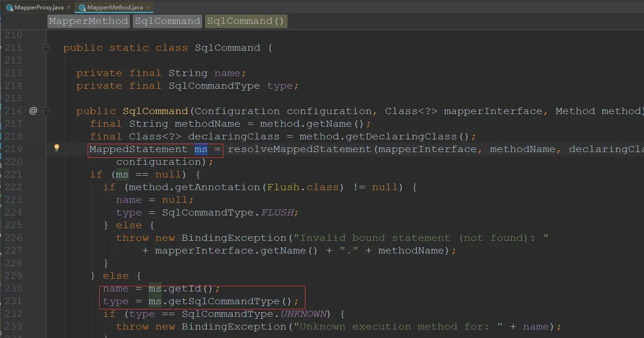644x338 pixels.
Task: Click 'getId' call on line 230
Action: pyautogui.click(x=184, y=288)
